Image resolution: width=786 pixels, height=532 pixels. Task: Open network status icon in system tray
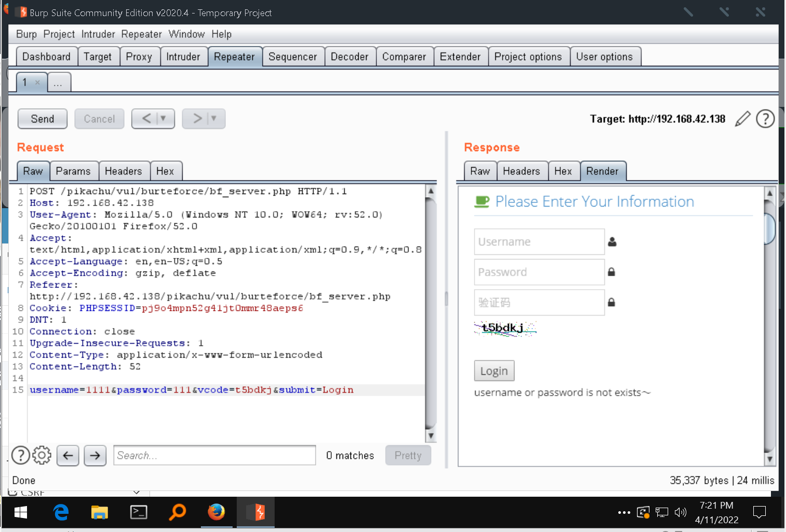(x=662, y=513)
